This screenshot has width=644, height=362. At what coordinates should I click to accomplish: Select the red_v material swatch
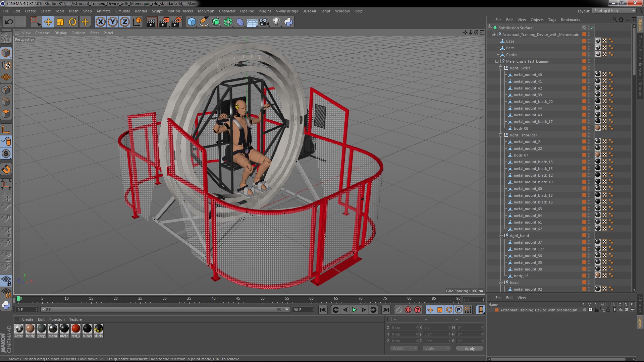[76, 329]
